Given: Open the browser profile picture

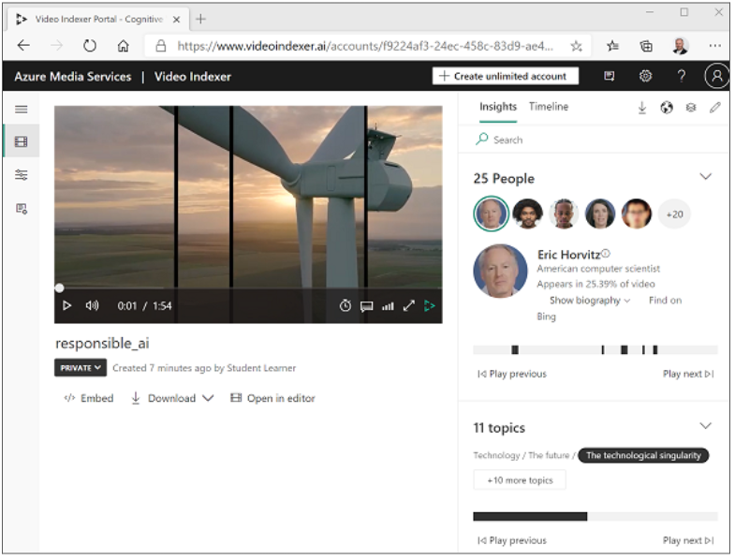Looking at the screenshot, I should (682, 46).
